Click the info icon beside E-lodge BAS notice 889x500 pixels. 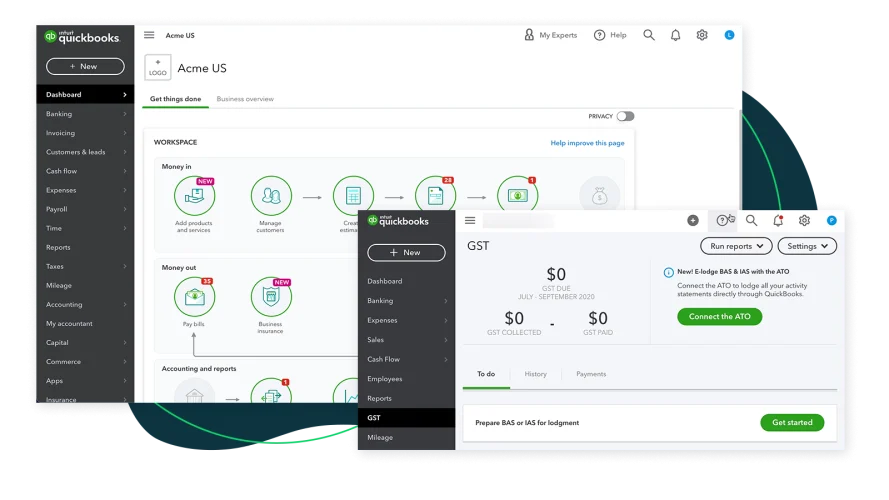tap(668, 272)
